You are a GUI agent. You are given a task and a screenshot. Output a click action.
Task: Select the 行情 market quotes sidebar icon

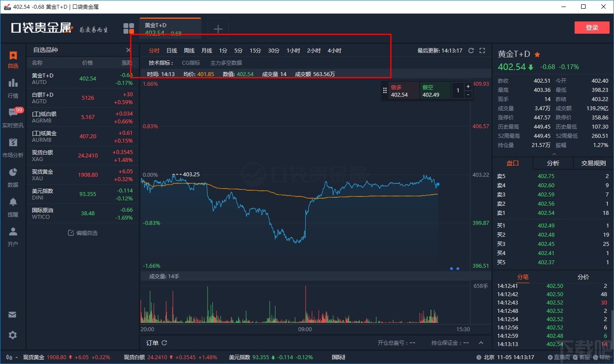[13, 87]
